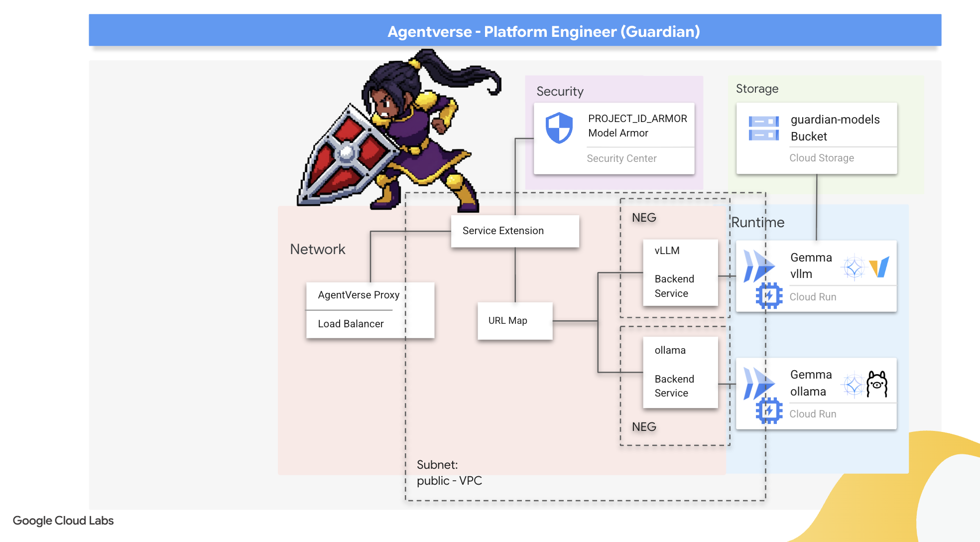Click the guardian-models Bucket text
980x542 pixels.
835,128
